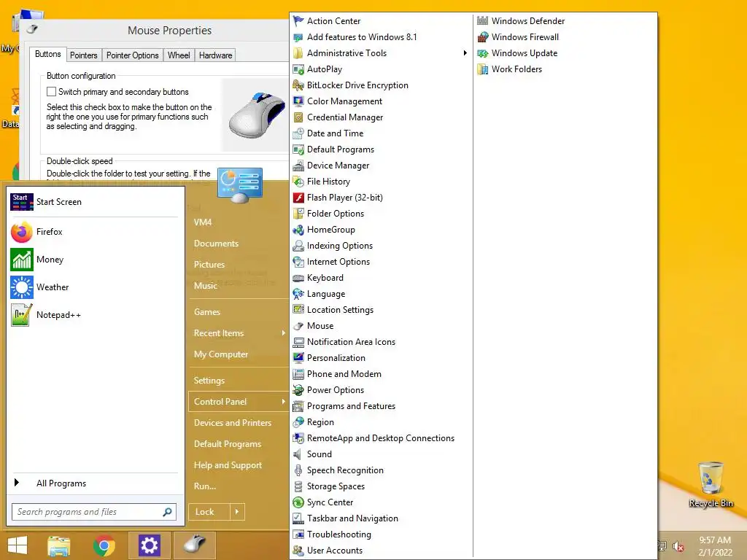Switch to the Hardware tab

click(215, 55)
